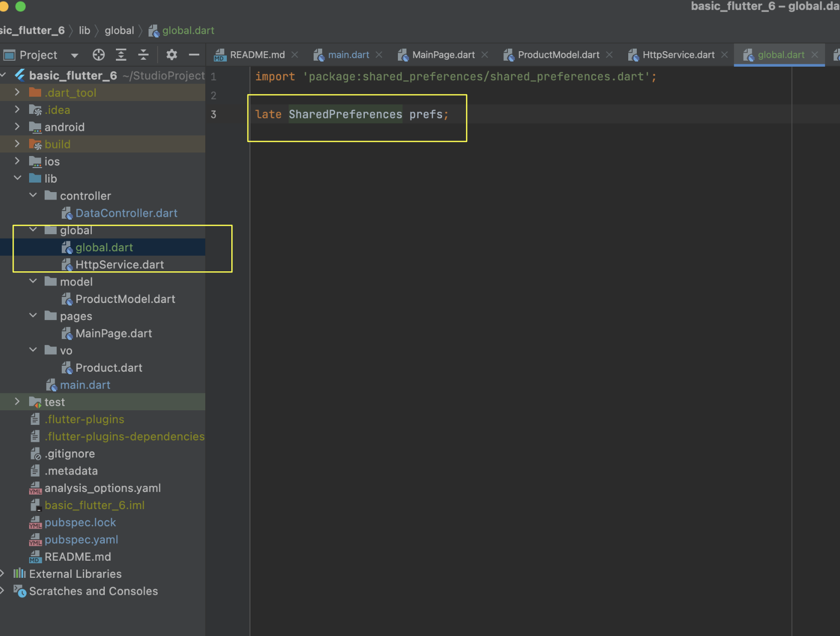Collapse the vo folder
Screen dimensions: 840x636
33,350
